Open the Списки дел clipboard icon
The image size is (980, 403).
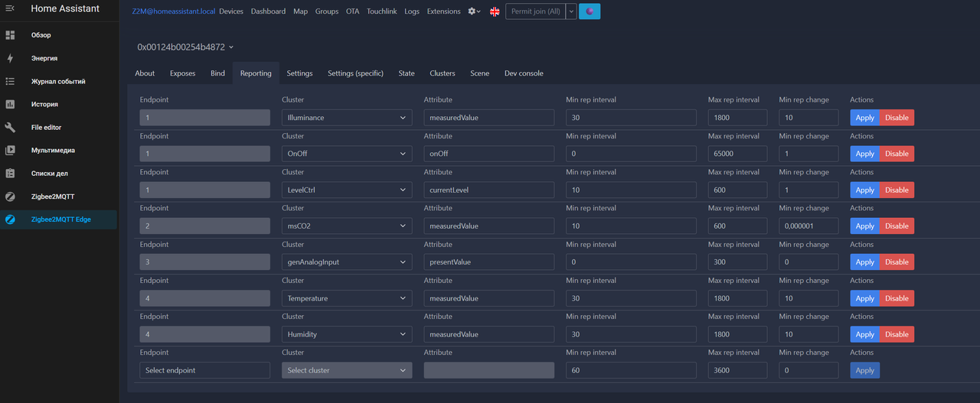[10, 174]
